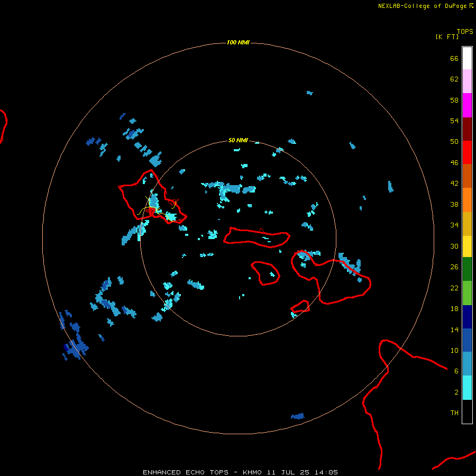
Task: Click the ENHANCED ECHO TOPS caption text
Action: tap(186, 472)
